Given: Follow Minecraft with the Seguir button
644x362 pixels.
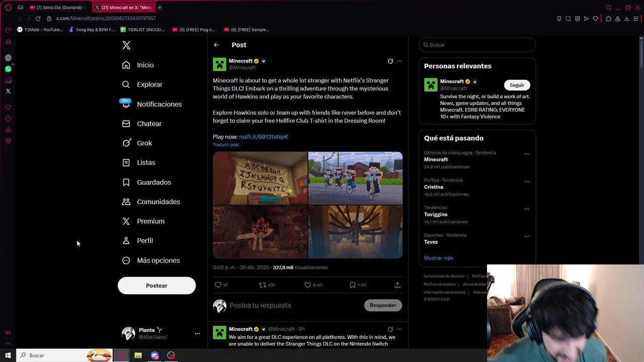Looking at the screenshot, I should (517, 85).
